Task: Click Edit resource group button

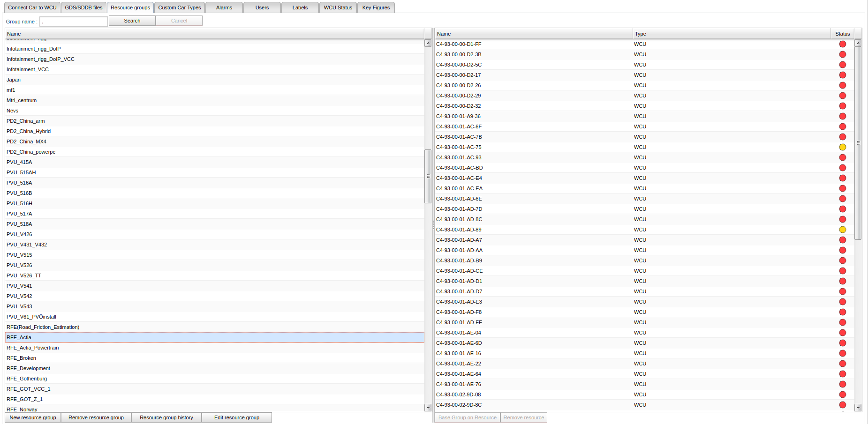Action: point(237,417)
